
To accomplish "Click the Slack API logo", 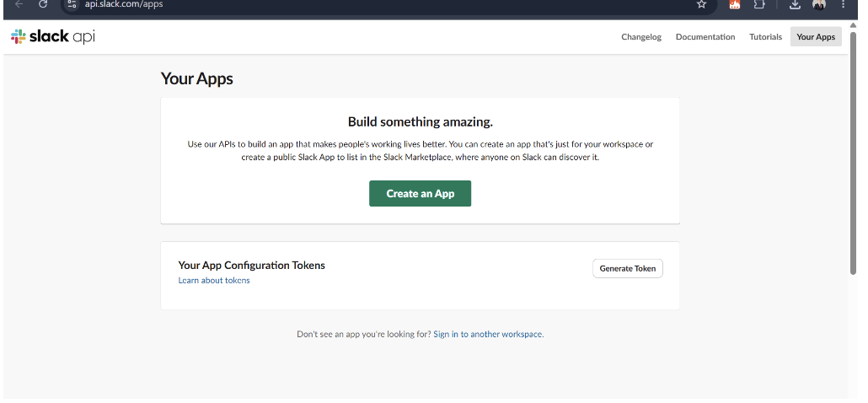I will (53, 37).
